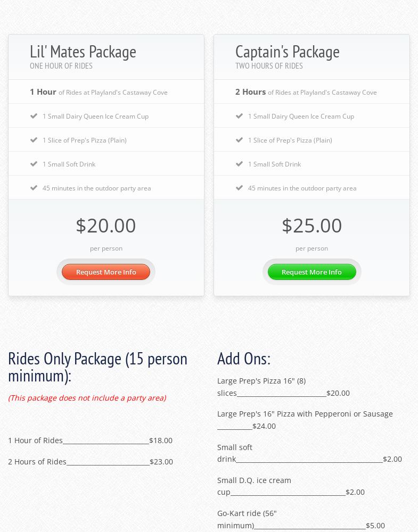Click the checkmark beside Lil' Mates ice cream cup

pyautogui.click(x=34, y=115)
